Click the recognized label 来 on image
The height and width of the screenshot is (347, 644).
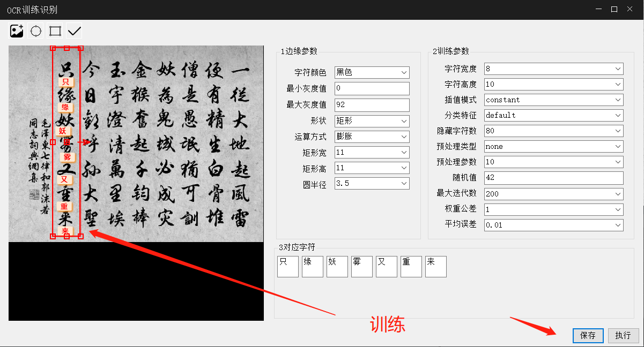pyautogui.click(x=65, y=231)
